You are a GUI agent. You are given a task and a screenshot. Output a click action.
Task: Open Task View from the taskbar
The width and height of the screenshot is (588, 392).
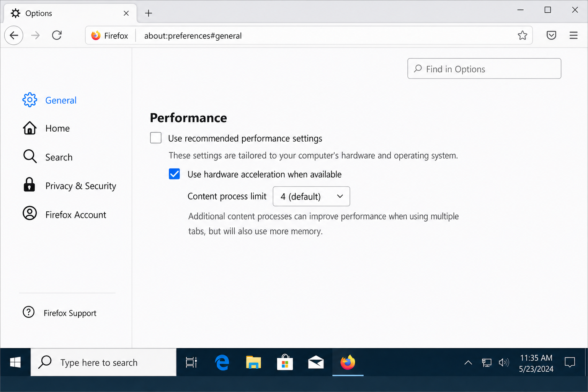coord(191,362)
